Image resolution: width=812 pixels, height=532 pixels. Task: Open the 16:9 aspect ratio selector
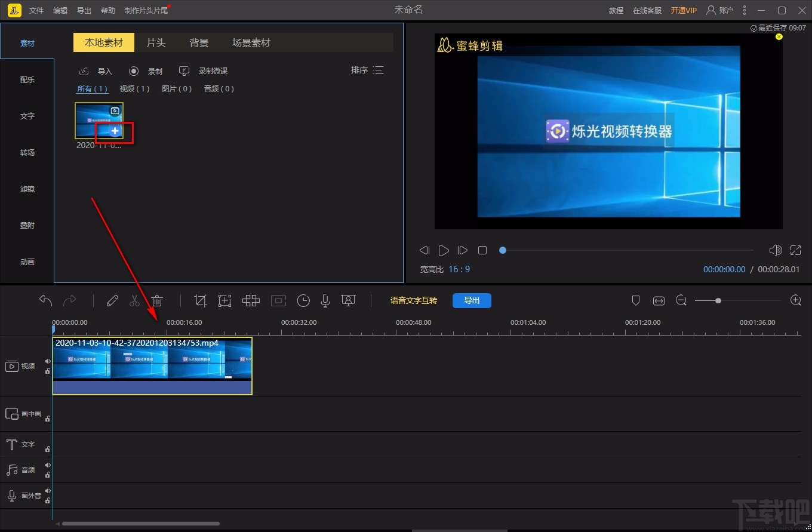459,269
